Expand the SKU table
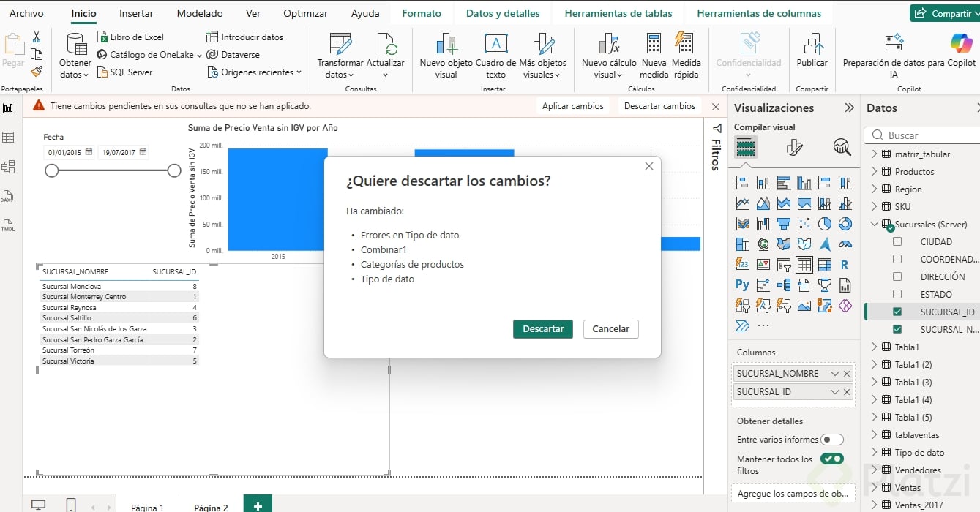Screen dimensions: 980x512 pos(874,206)
